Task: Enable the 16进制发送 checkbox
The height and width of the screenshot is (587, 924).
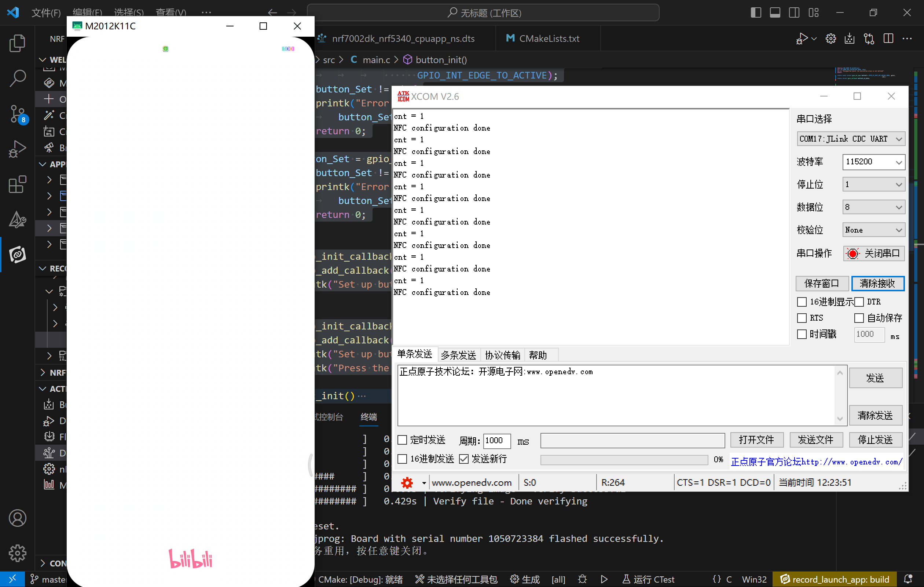Action: [402, 459]
